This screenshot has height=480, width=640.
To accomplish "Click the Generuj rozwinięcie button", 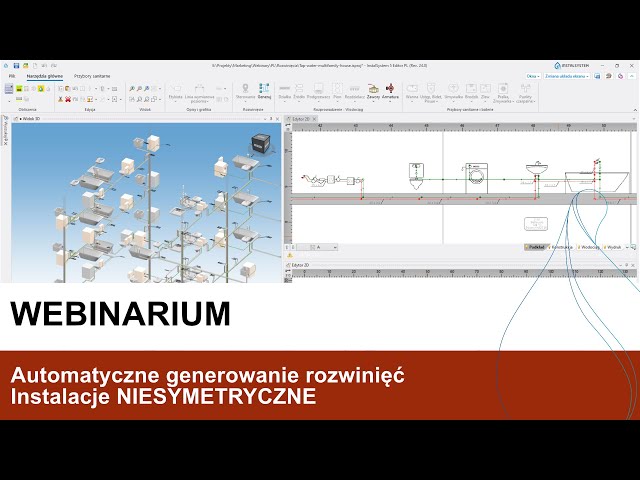I will tap(264, 91).
